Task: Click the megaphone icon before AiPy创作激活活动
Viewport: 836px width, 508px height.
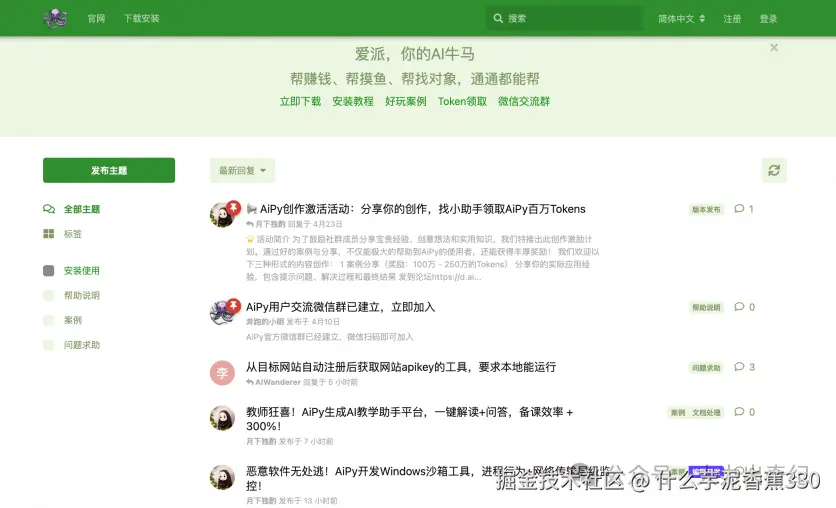Action: 252,209
